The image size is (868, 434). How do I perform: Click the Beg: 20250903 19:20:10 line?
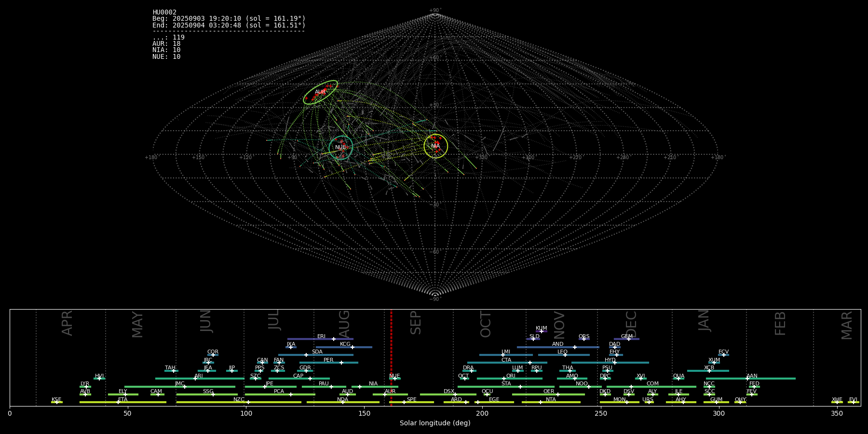[x=229, y=18]
